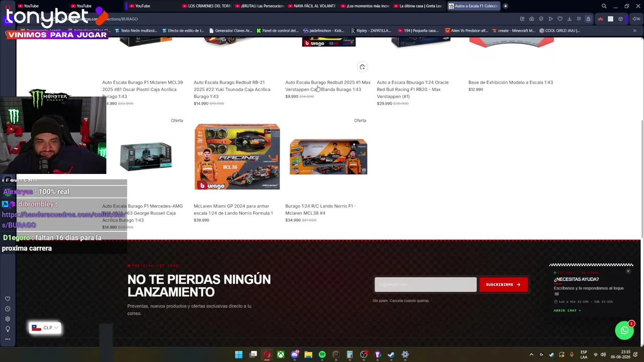Open the sidebar three-dots more menu

[8, 339]
